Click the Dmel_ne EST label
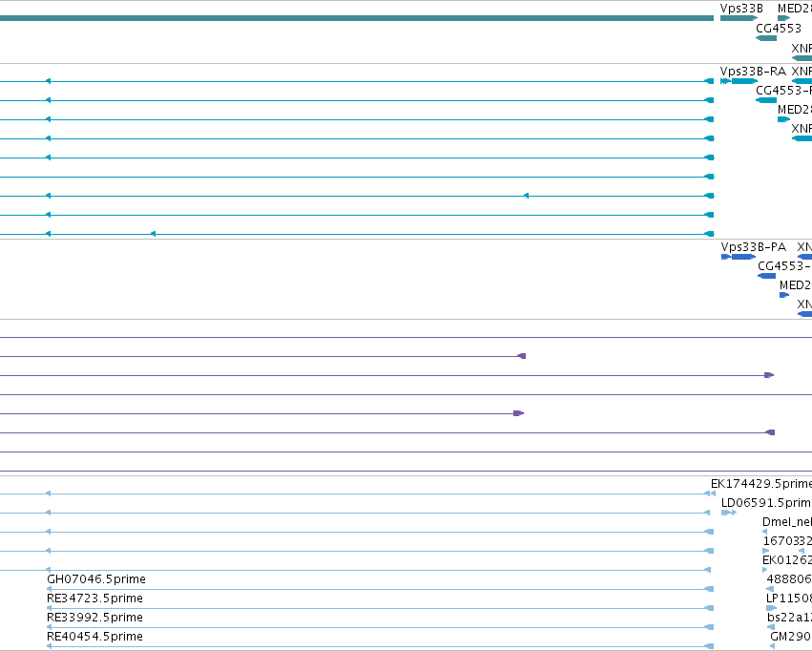This screenshot has height=651, width=812. (787, 522)
